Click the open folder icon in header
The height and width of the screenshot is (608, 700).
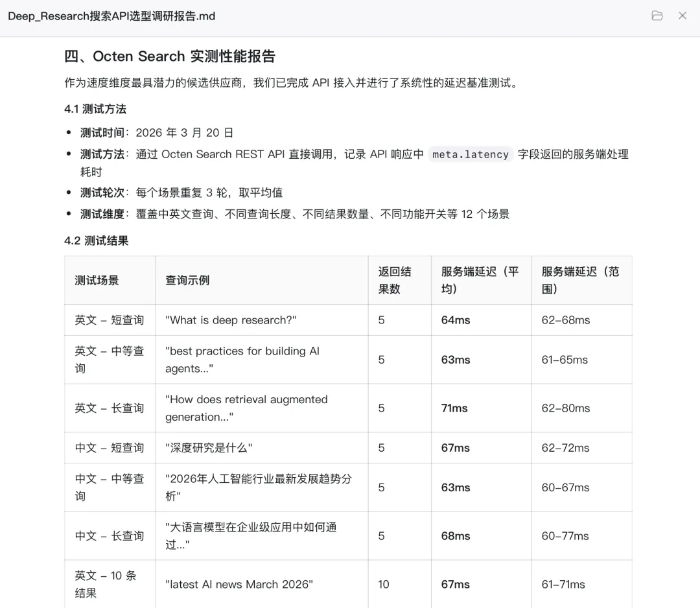click(x=657, y=16)
